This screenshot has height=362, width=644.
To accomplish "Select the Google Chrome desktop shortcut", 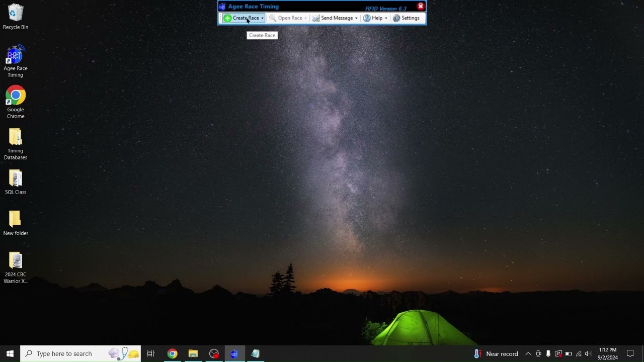I will [16, 103].
